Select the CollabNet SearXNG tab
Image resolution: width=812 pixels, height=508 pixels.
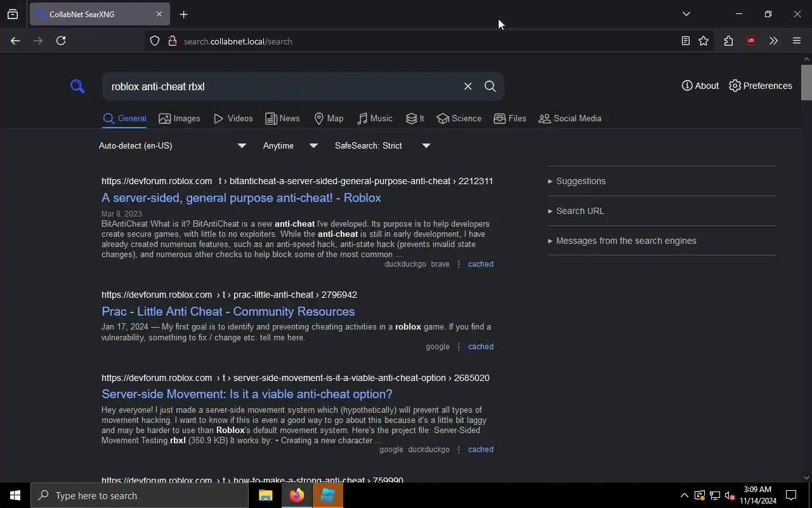tap(99, 14)
